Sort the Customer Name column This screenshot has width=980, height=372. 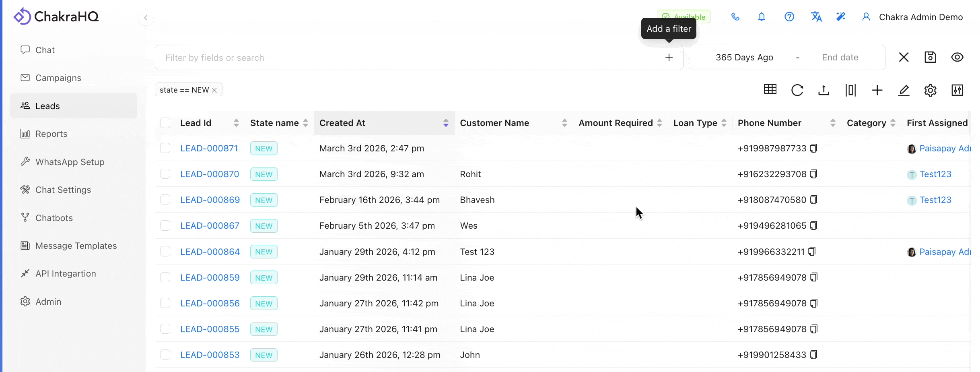pos(564,123)
